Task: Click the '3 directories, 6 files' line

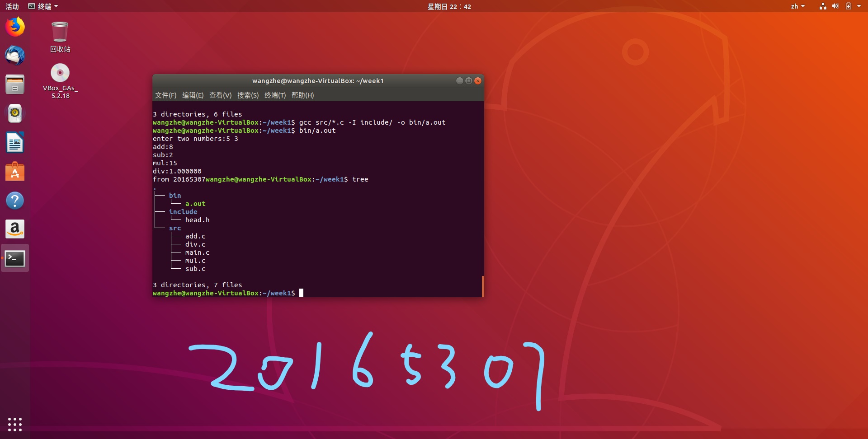Action: pyautogui.click(x=198, y=114)
